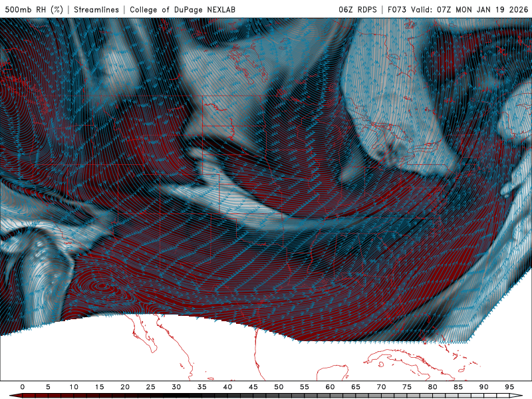Select the 75 value on color scale
This screenshot has width=532, height=399.
[407, 387]
